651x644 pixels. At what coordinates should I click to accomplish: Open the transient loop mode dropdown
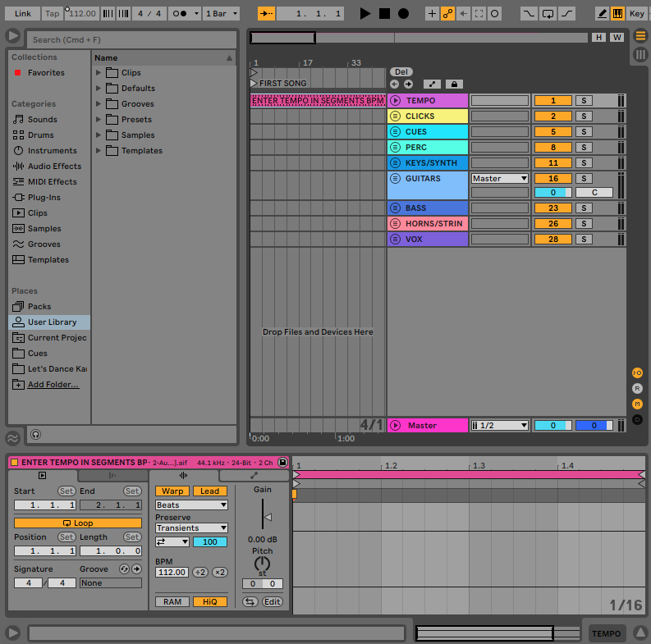pos(172,542)
